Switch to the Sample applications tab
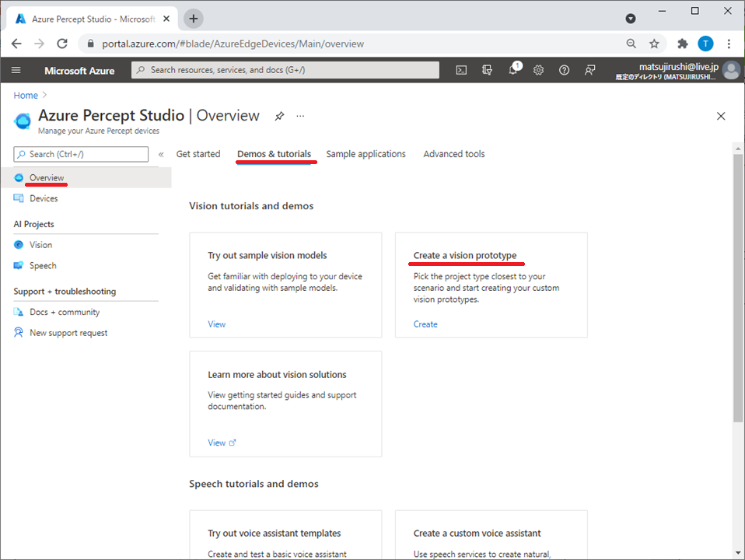 click(366, 154)
